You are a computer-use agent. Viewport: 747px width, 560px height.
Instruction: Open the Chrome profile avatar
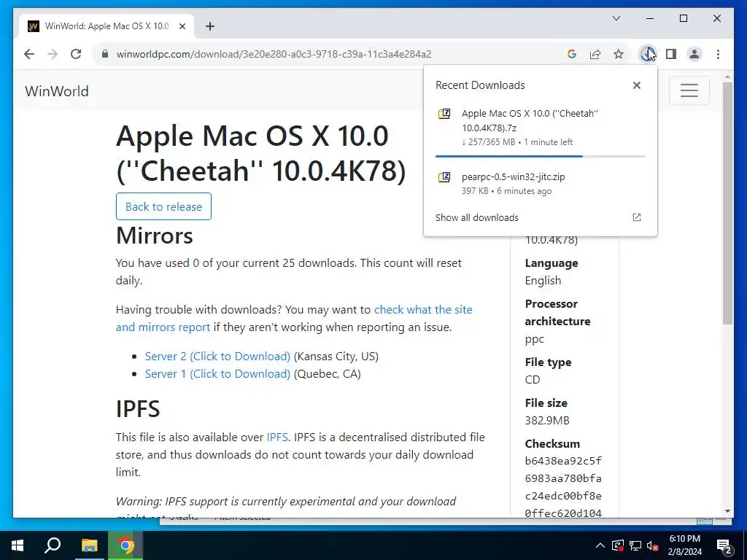[x=694, y=54]
